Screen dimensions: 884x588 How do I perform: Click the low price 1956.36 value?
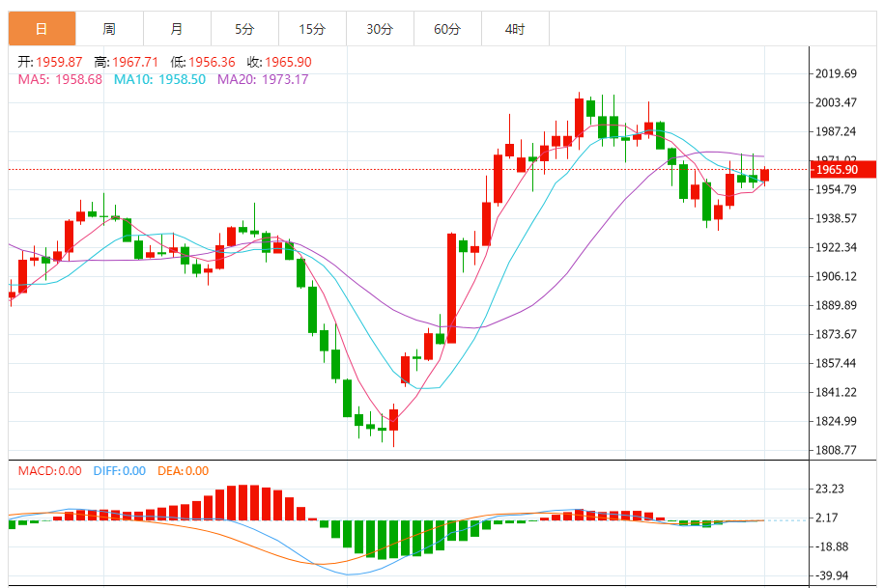point(212,62)
